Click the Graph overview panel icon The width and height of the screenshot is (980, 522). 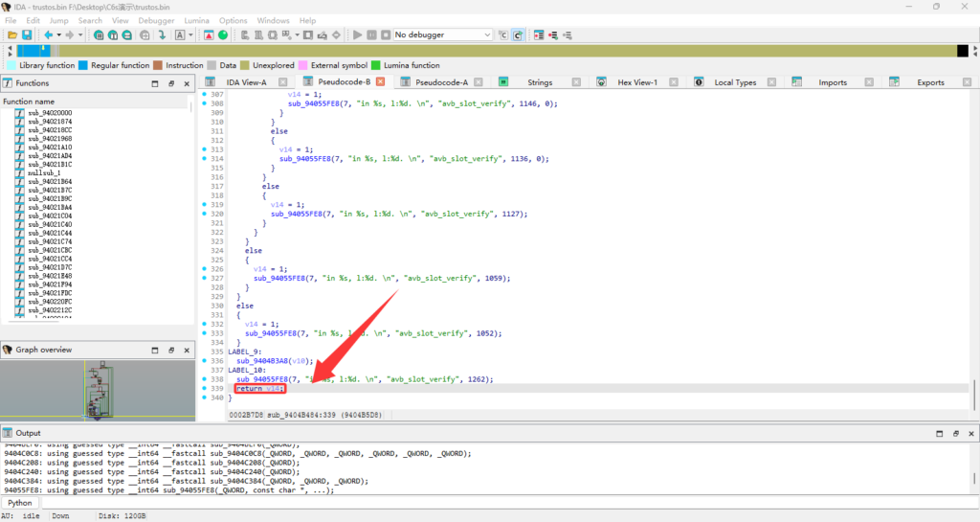click(8, 350)
